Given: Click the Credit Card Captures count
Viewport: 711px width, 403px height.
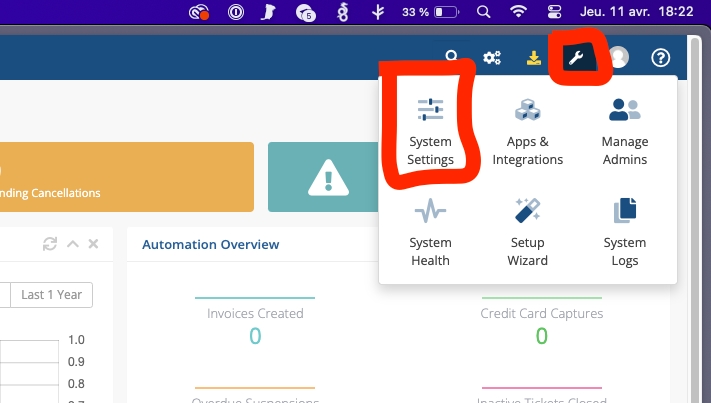Looking at the screenshot, I should coord(541,336).
